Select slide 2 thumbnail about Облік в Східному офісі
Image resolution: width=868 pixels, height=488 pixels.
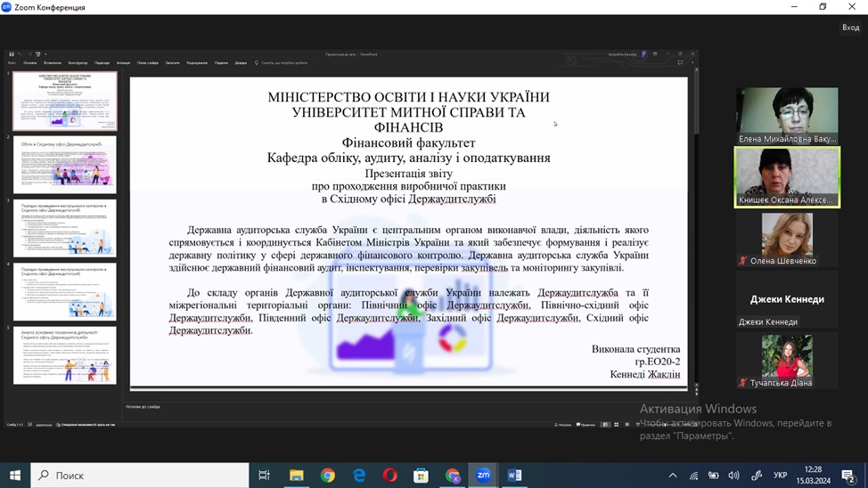coord(65,165)
